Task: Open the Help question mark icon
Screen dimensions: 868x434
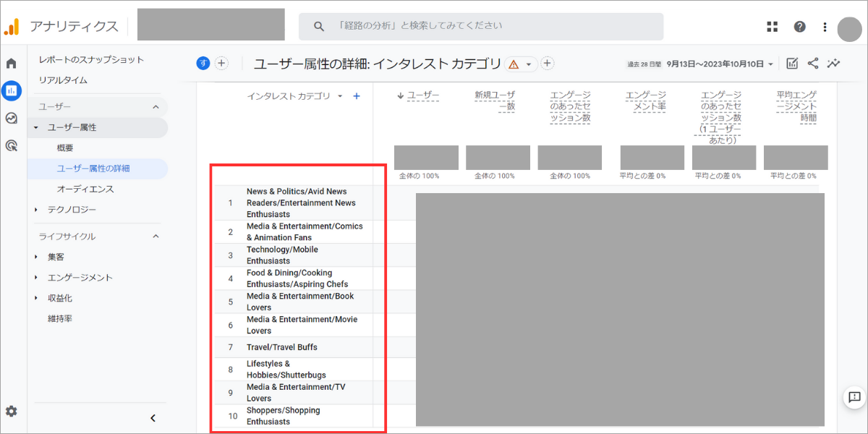Action: coord(799,27)
